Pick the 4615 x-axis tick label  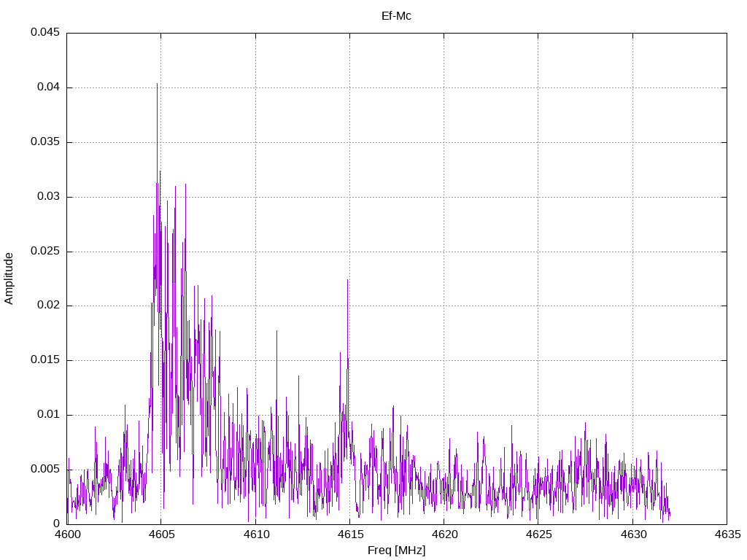[349, 534]
